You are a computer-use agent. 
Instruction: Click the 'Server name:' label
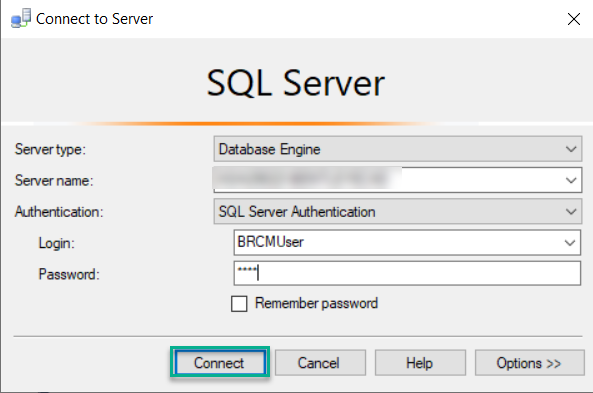point(54,180)
